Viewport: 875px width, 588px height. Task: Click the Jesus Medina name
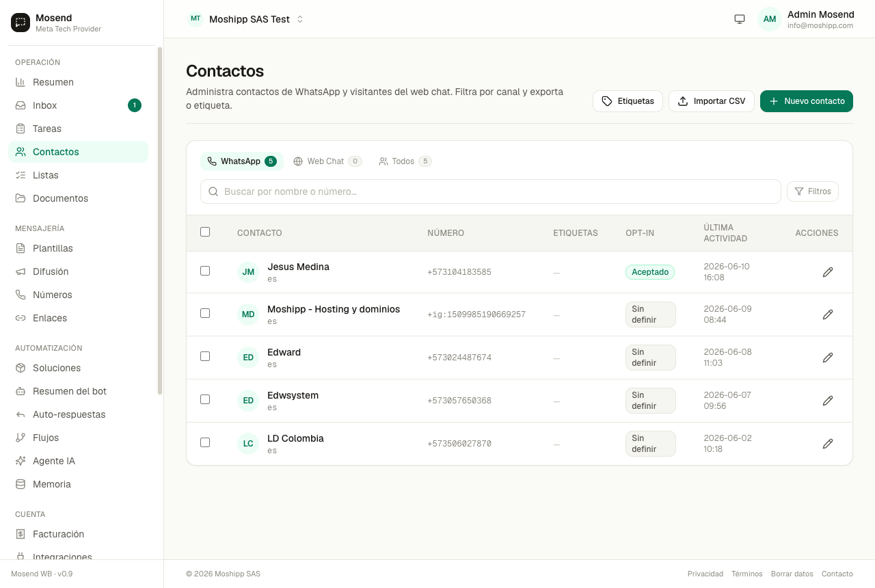tap(298, 267)
